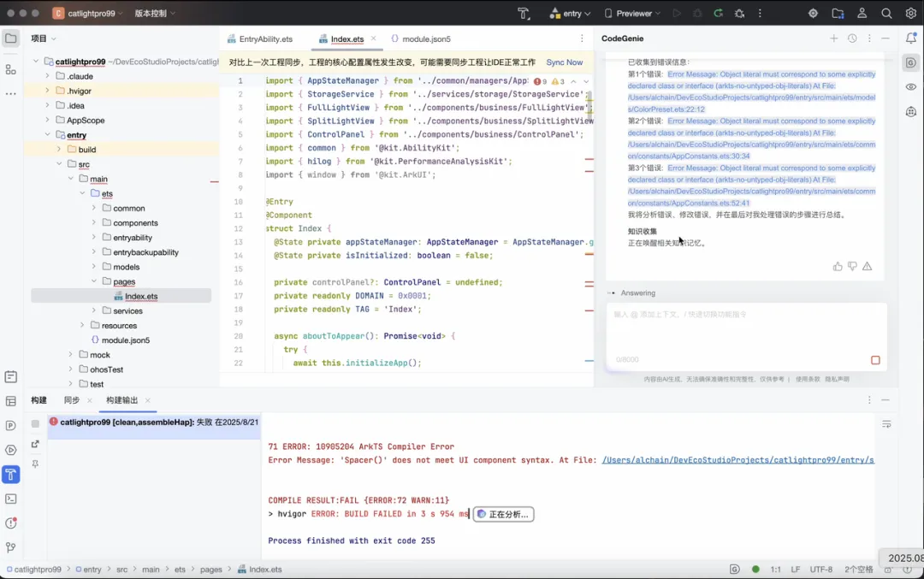The height and width of the screenshot is (579, 924).
Task: Report the answer with warning triangle icon
Action: click(867, 267)
